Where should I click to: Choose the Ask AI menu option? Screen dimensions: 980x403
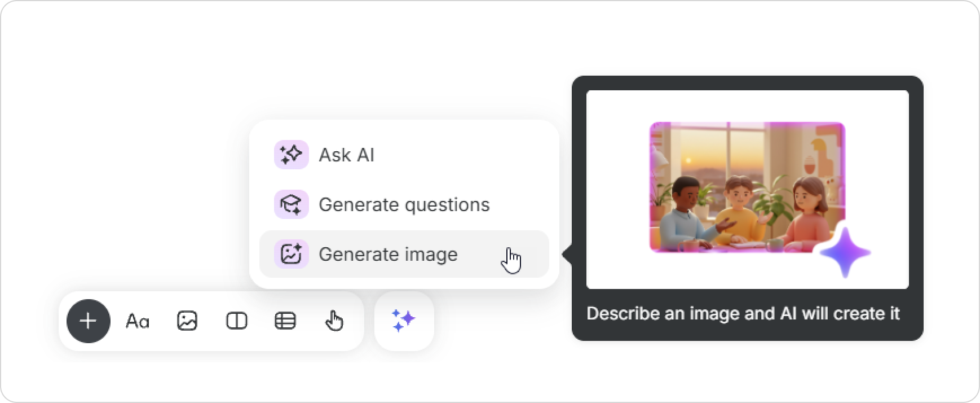coord(346,155)
